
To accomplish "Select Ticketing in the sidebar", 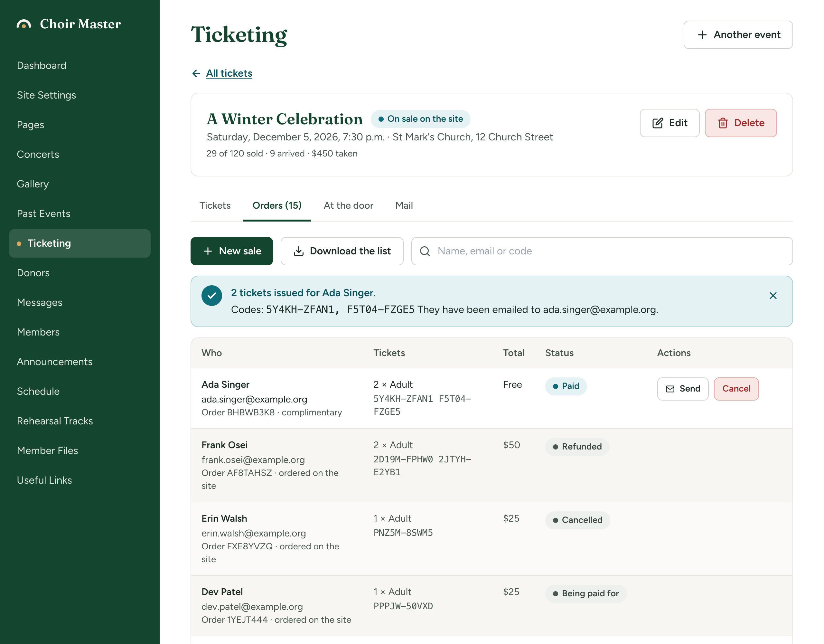I will coord(80,243).
